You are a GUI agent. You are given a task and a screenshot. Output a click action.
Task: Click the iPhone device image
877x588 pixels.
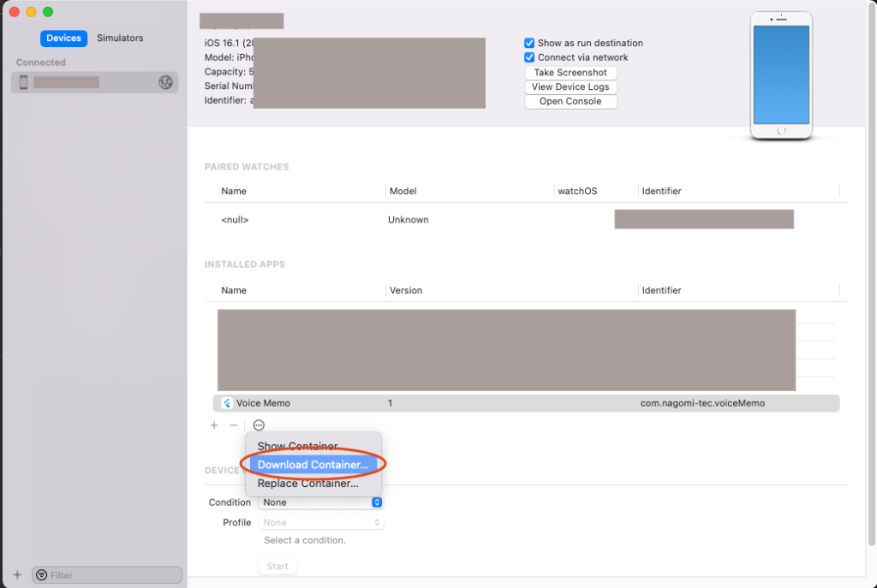[780, 75]
